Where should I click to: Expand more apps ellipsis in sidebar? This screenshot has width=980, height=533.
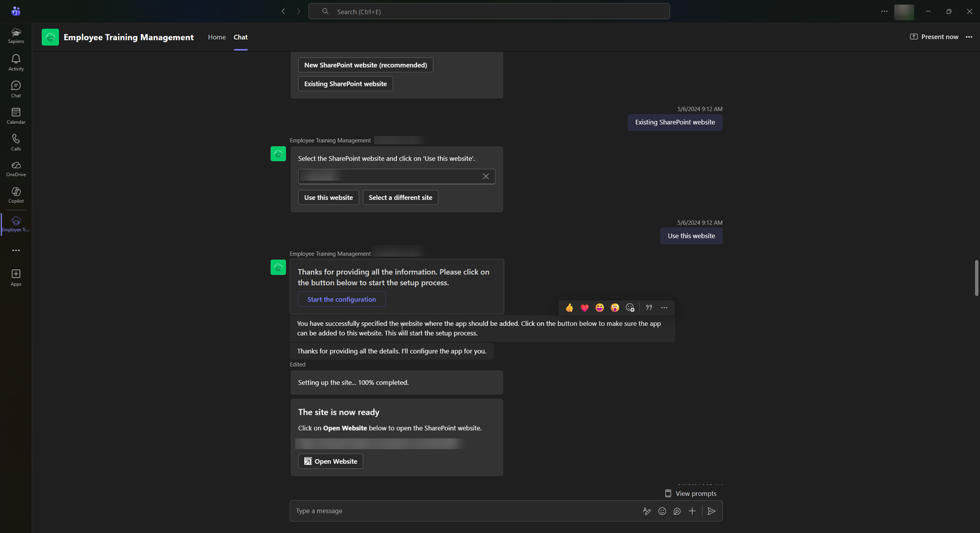coord(16,251)
